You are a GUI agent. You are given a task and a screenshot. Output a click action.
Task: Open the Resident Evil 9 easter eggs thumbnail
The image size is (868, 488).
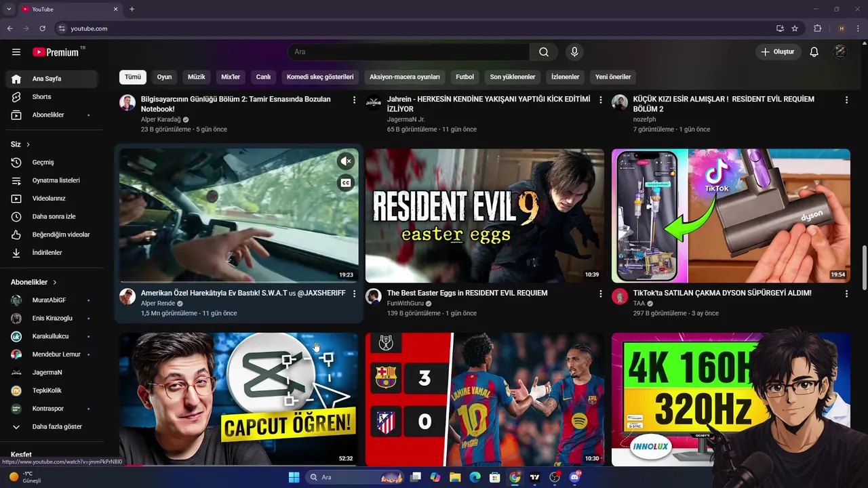[485, 216]
